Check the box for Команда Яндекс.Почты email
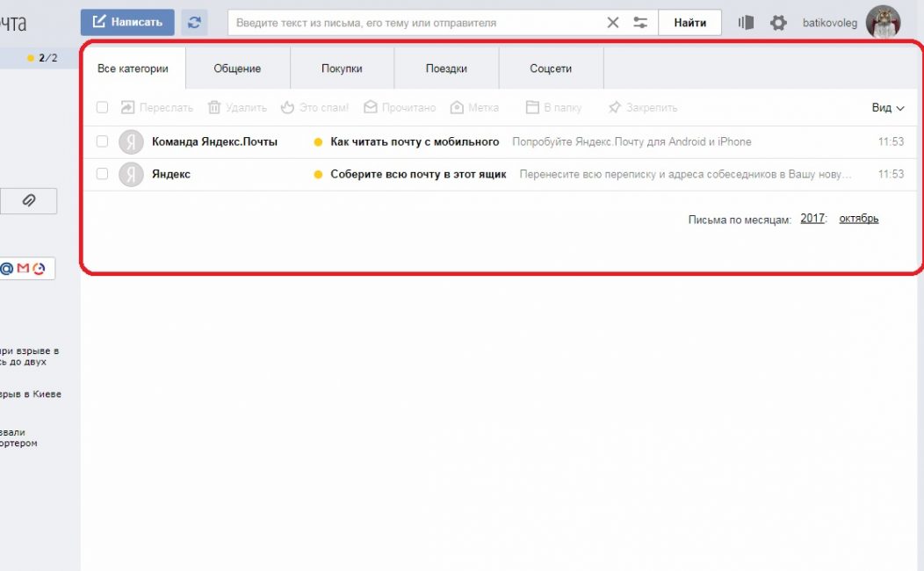The width and height of the screenshot is (924, 571). coord(102,141)
